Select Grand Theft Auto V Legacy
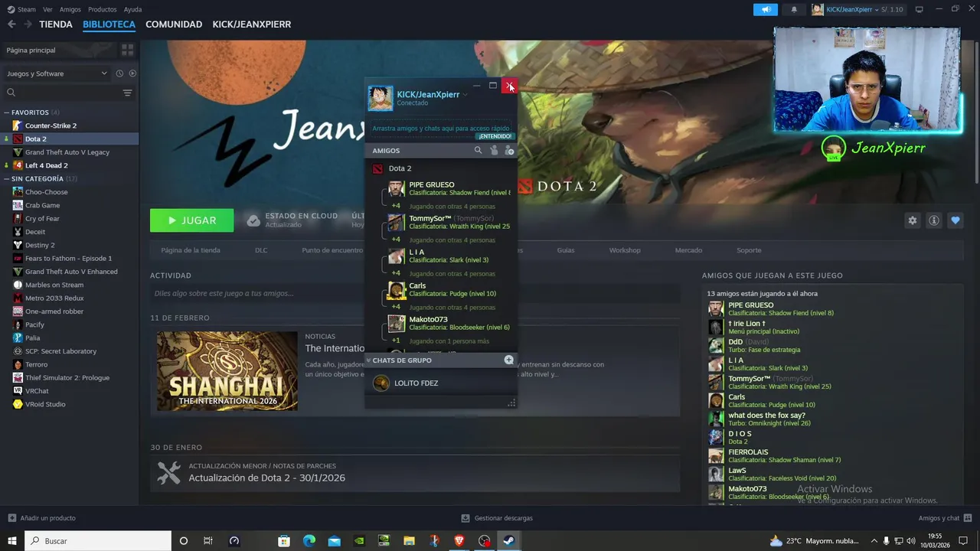980x551 pixels. pyautogui.click(x=67, y=152)
